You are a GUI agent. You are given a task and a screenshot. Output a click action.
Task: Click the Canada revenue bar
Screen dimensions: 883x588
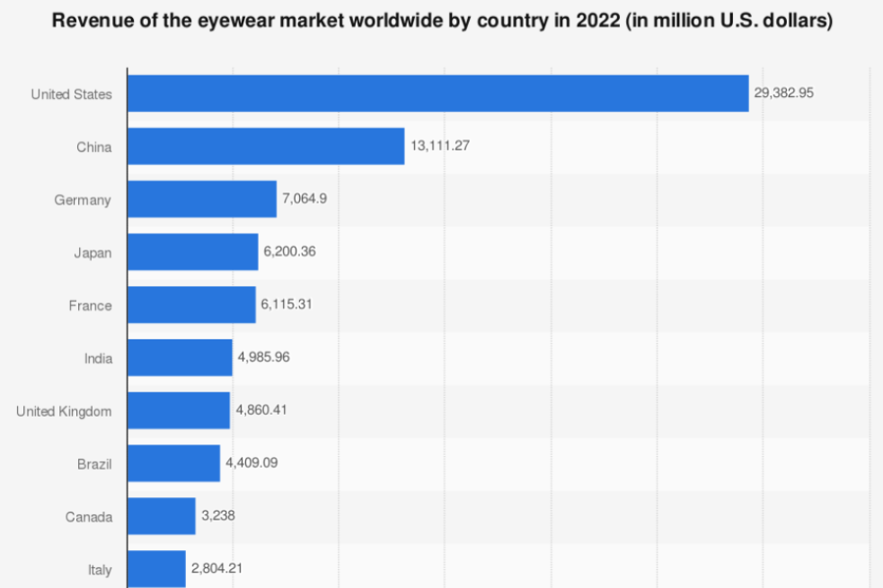tap(162, 516)
